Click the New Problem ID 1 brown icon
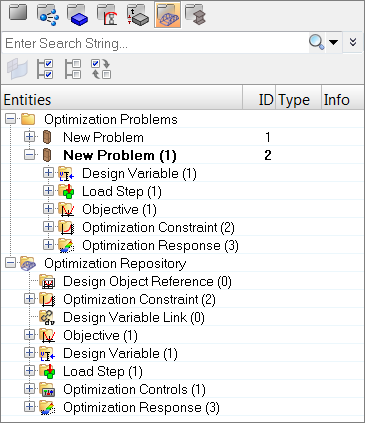 (47, 137)
